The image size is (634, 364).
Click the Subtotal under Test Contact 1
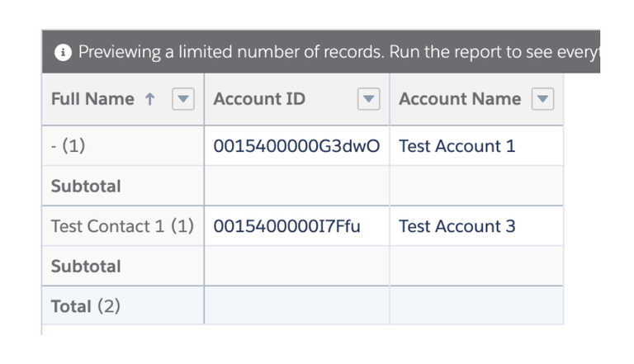click(86, 266)
